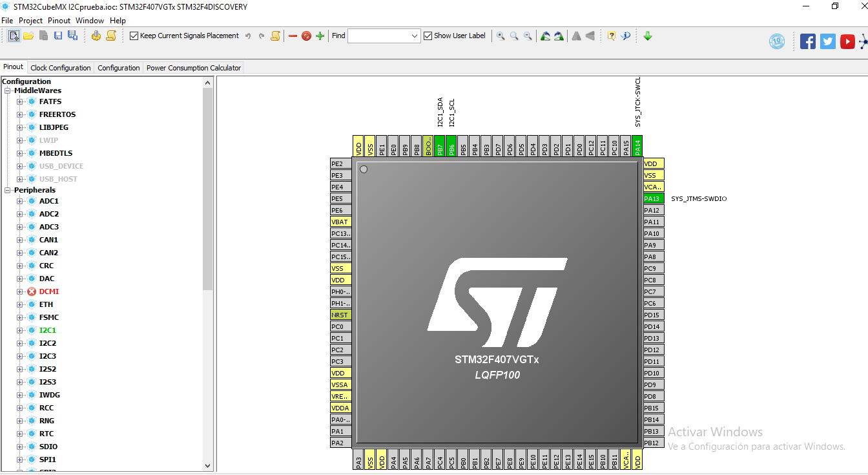The image size is (868, 475).
Task: Click the Generate Code gear icon
Action: pos(96,36)
